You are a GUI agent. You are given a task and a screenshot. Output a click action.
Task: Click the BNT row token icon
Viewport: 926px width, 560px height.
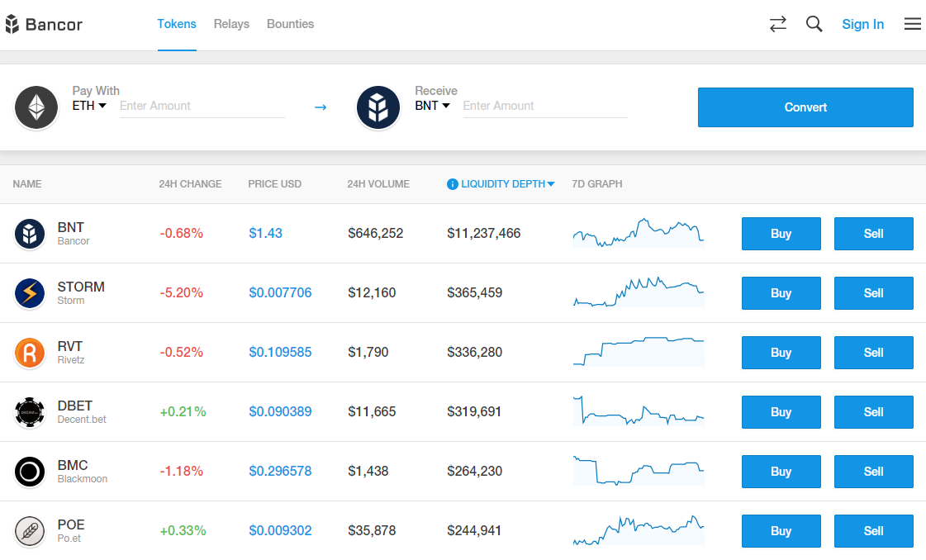pos(30,234)
